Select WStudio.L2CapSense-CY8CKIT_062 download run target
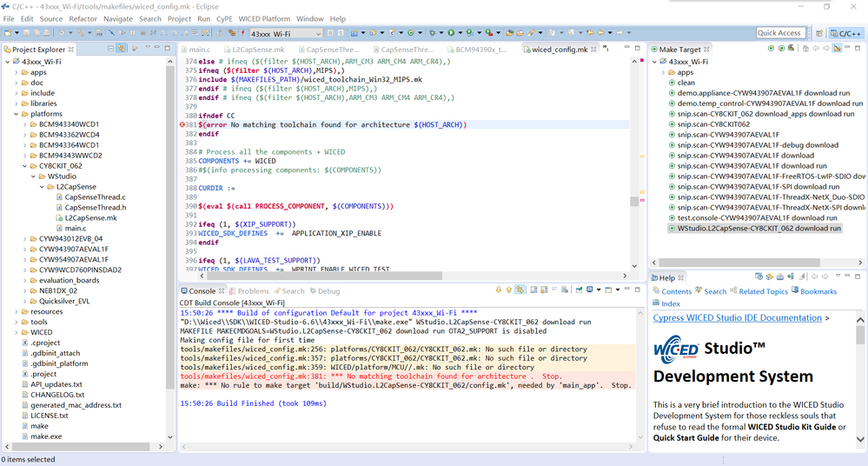This screenshot has width=868, height=466. (755, 229)
